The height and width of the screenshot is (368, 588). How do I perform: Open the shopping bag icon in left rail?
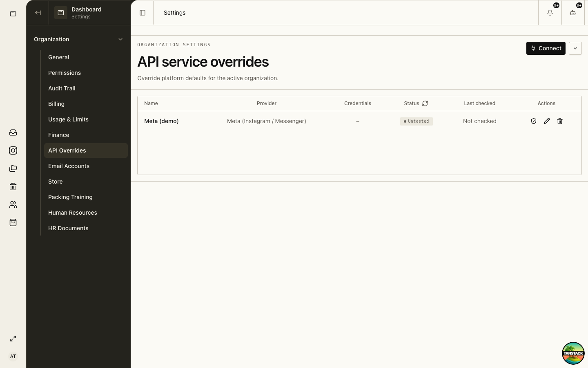tap(13, 222)
